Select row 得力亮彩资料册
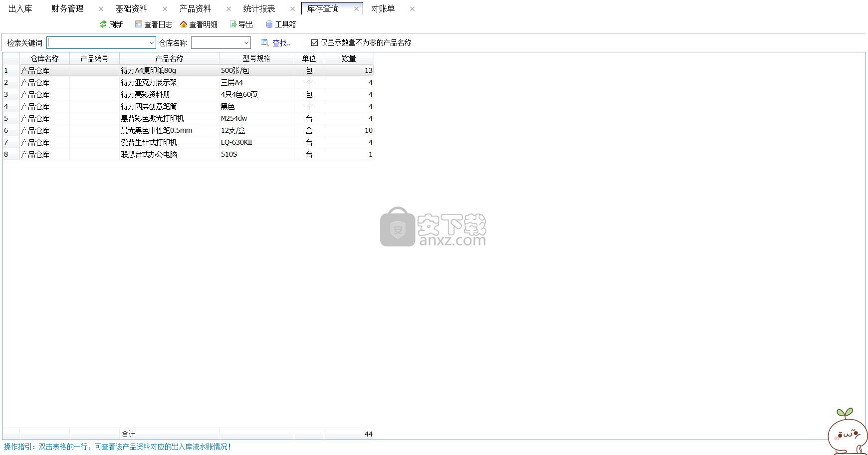Image resolution: width=868 pixels, height=455 pixels. [x=188, y=94]
